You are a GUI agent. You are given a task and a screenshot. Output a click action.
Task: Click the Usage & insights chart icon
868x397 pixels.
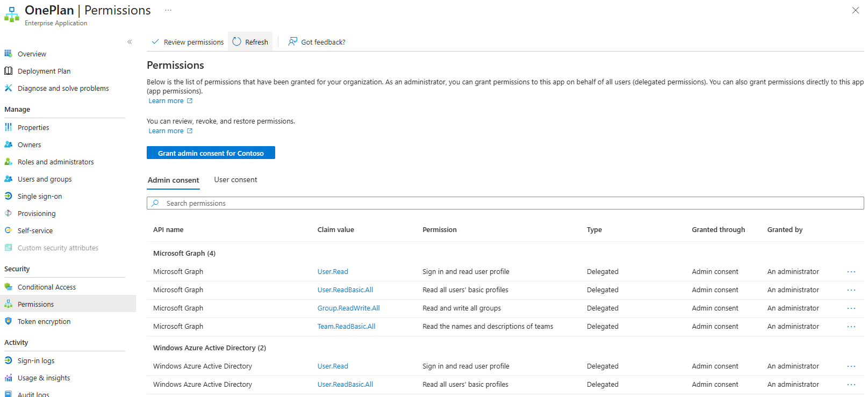point(8,378)
